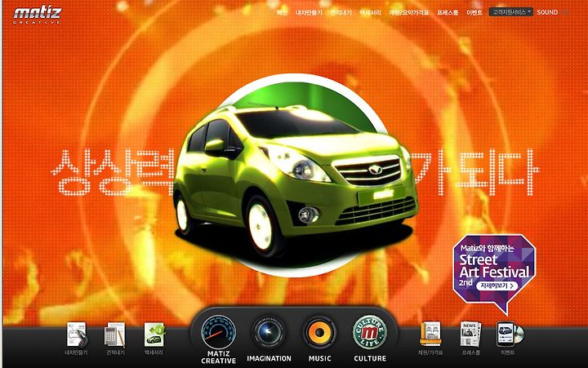Open 프레스룸 in the top menu
The image size is (588, 368).
coord(448,12)
